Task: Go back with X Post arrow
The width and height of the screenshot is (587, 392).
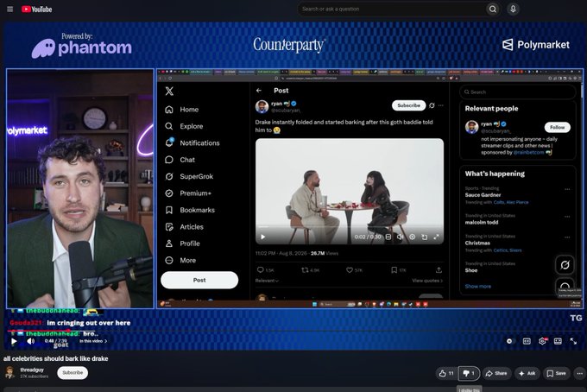Action: pyautogui.click(x=259, y=91)
